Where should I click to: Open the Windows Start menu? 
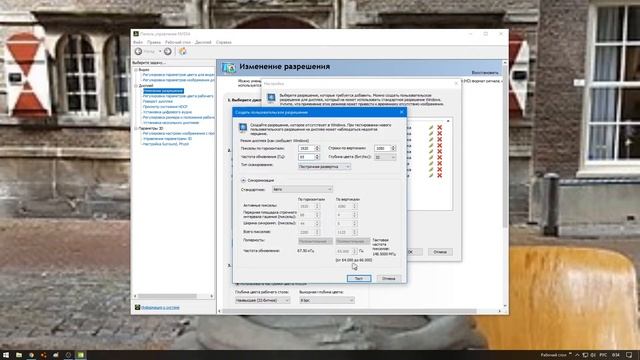[6, 355]
